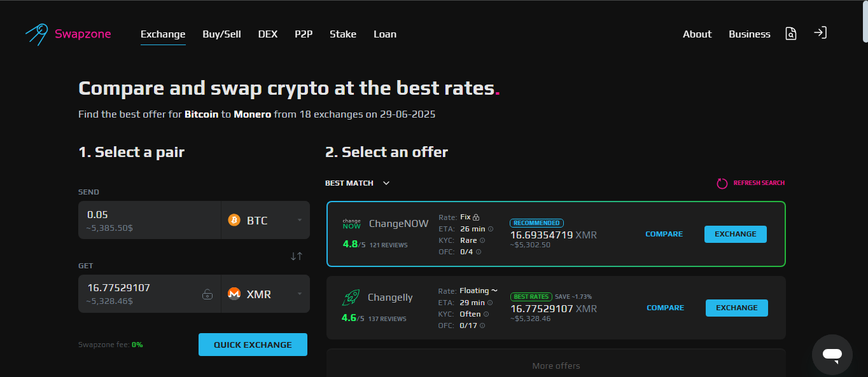Click info icon beside OFC 0/17
Viewport: 868px width, 377px height.
[482, 326]
